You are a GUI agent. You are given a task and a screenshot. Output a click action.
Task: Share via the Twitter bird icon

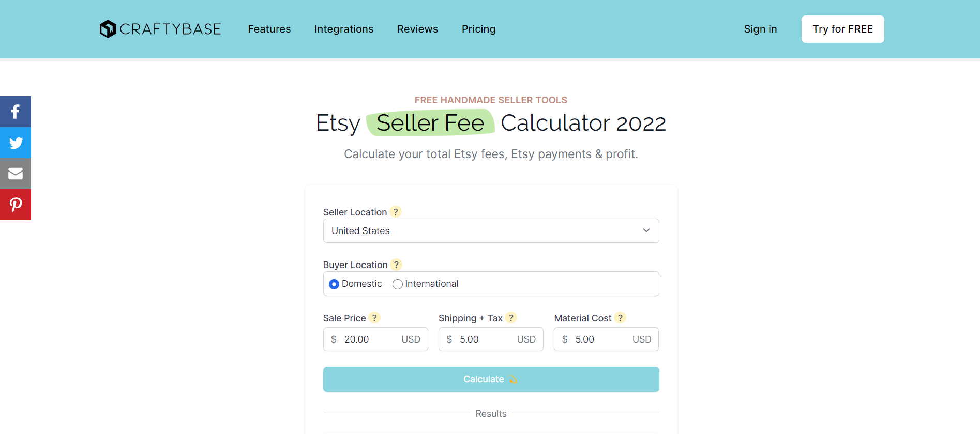tap(16, 143)
